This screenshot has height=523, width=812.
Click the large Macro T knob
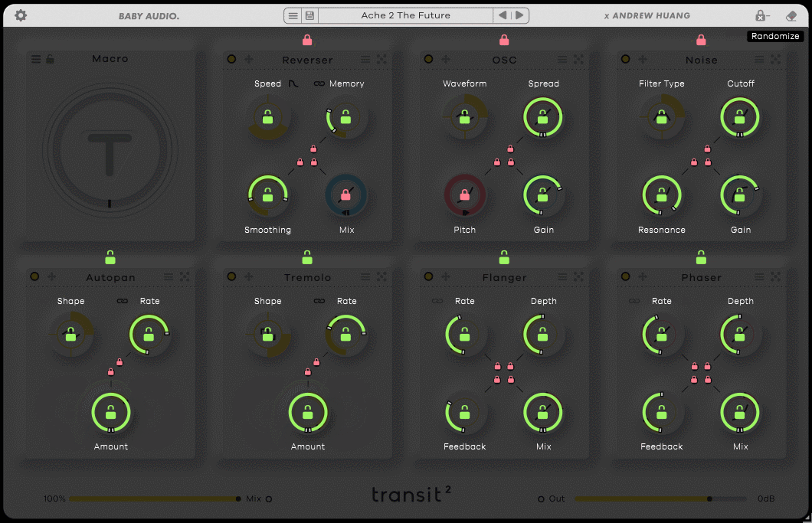[x=110, y=151]
